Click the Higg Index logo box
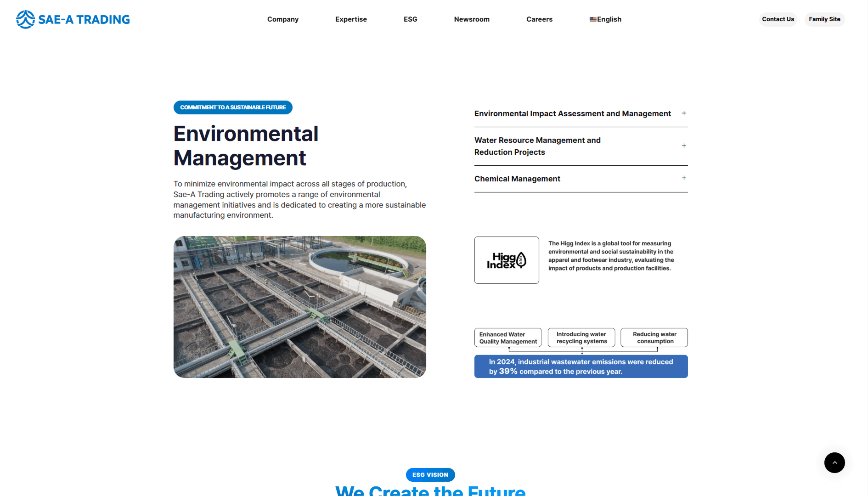Screen dimensions: 868x496 pos(507,260)
